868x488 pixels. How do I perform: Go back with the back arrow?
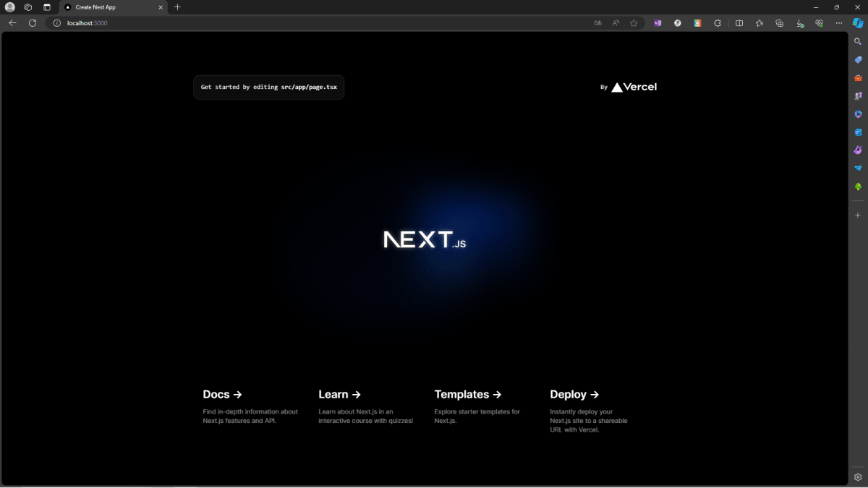coord(12,23)
